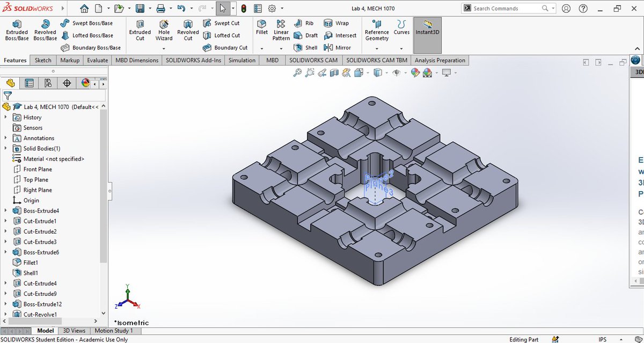Screen dimensions: 644x343
Task: Select the Shell feature in ribbon
Action: pyautogui.click(x=306, y=48)
